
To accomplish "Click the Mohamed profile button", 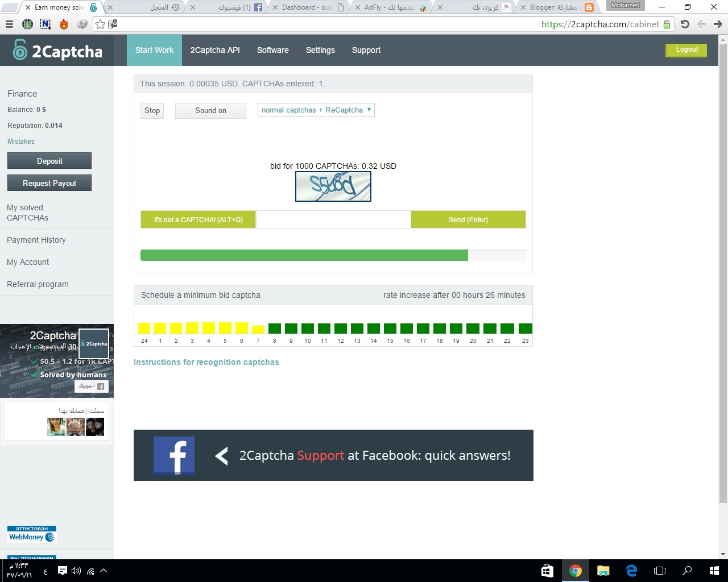I will 625,6.
